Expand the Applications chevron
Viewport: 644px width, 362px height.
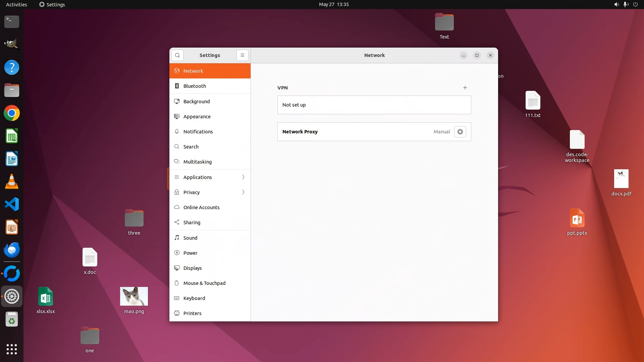pos(243,177)
